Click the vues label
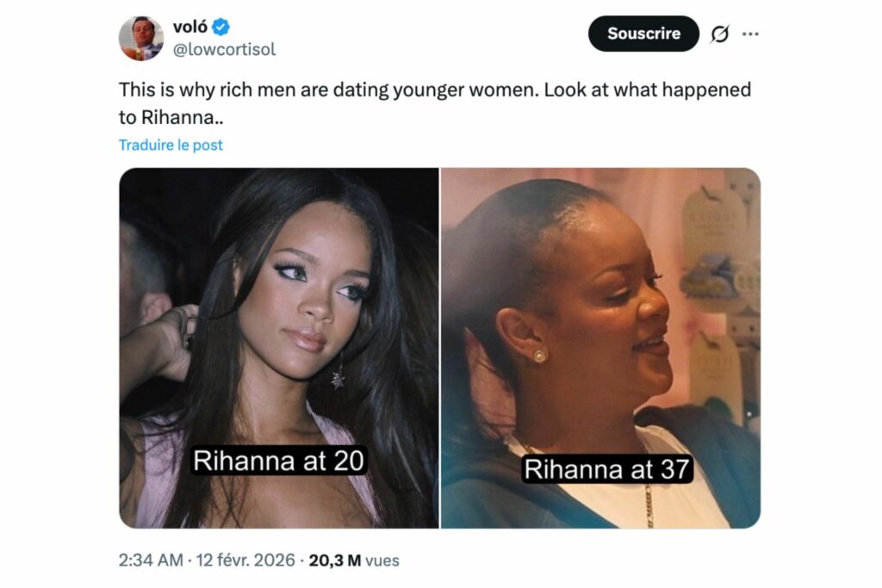The height and width of the screenshot is (588, 882). [x=382, y=560]
